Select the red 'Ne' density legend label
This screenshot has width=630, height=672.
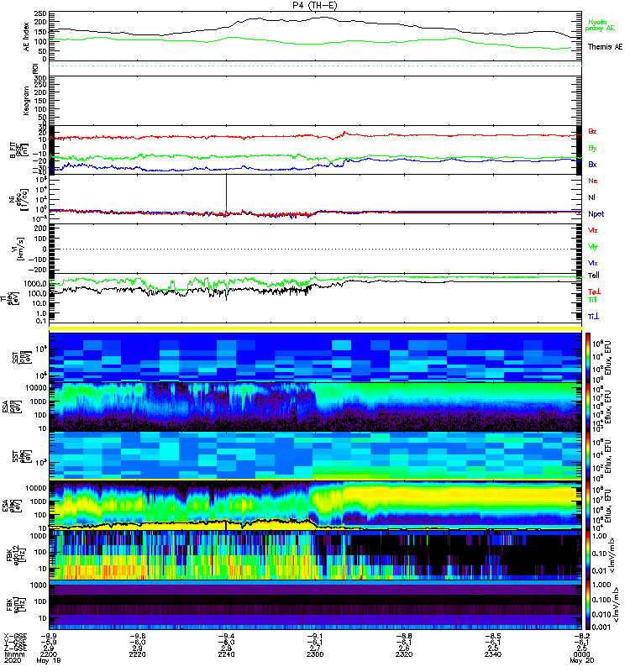pyautogui.click(x=593, y=181)
